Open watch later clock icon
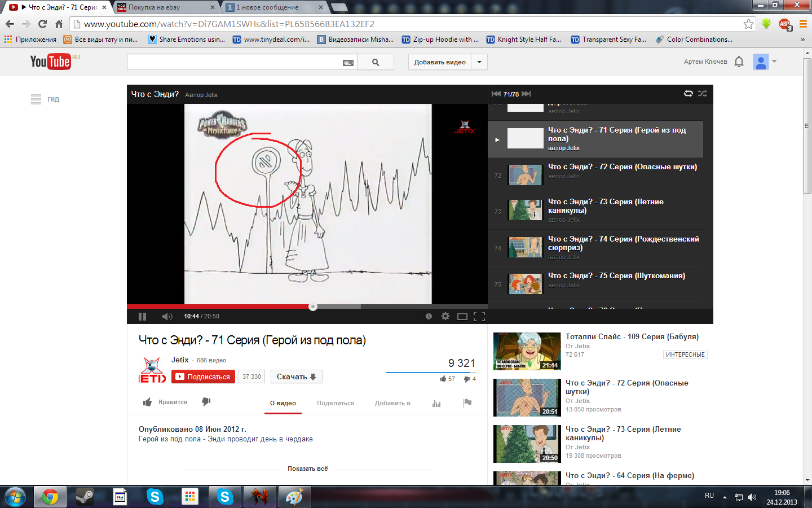 pos(429,317)
